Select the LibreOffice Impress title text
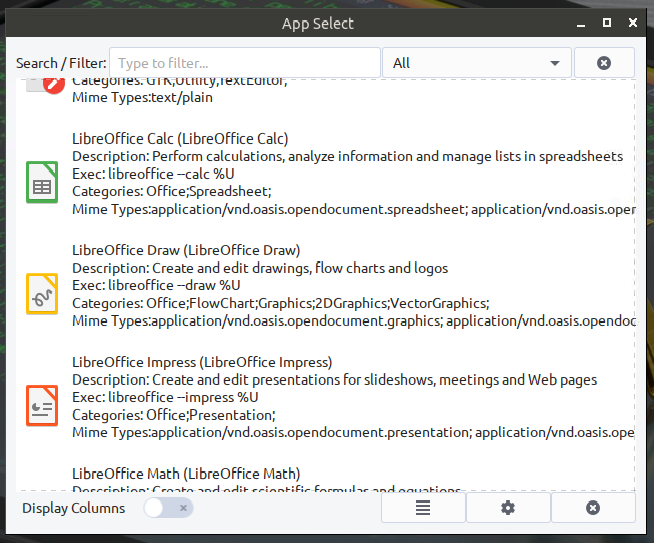 pos(202,362)
